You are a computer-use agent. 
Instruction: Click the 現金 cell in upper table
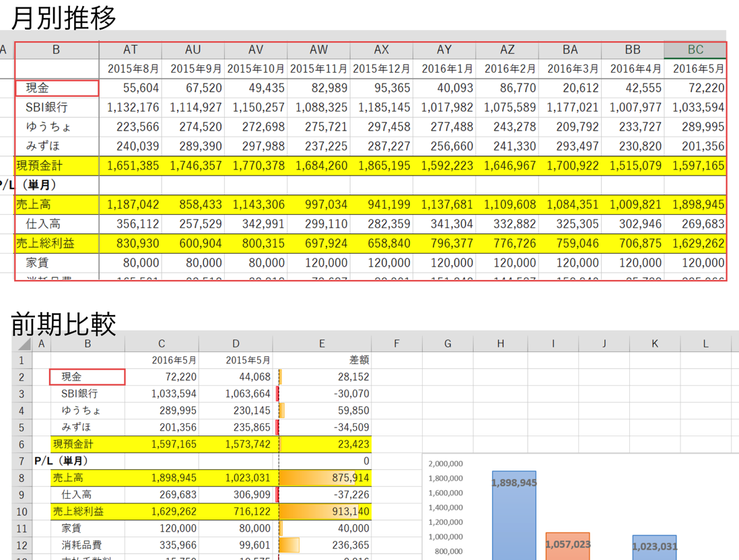pyautogui.click(x=57, y=88)
